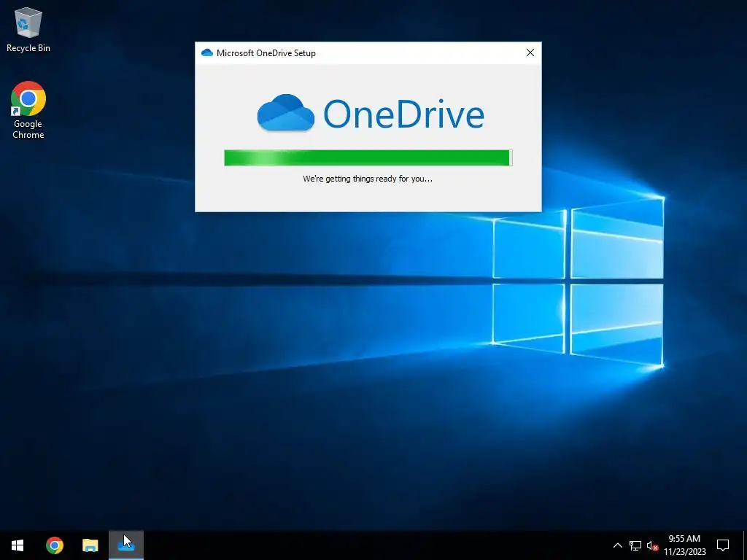
Task: Launch Chrome from the taskbar
Action: click(x=54, y=545)
